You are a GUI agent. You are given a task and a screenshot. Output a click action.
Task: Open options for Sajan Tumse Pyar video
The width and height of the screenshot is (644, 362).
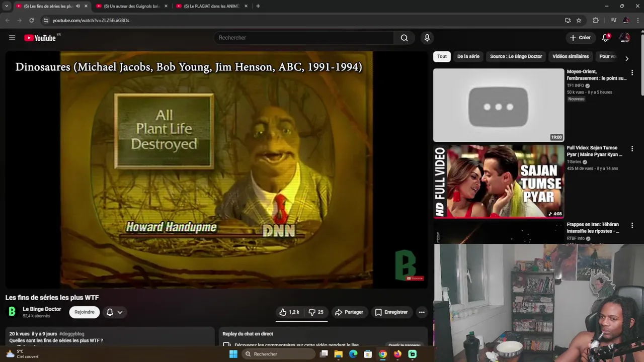(632, 149)
